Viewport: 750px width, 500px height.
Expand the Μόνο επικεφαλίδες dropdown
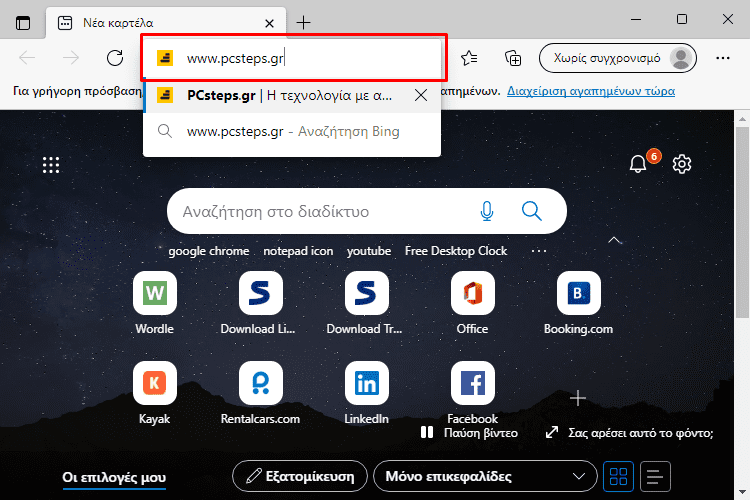[485, 476]
